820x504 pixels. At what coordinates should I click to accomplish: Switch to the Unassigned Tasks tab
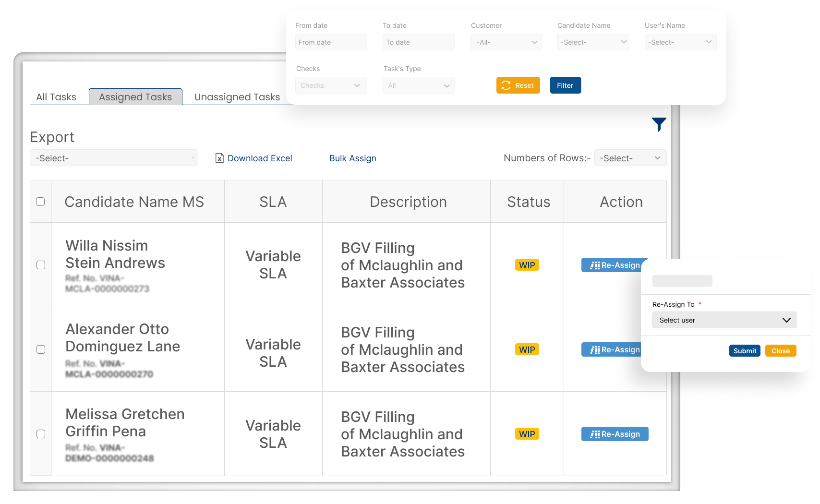[x=237, y=97]
